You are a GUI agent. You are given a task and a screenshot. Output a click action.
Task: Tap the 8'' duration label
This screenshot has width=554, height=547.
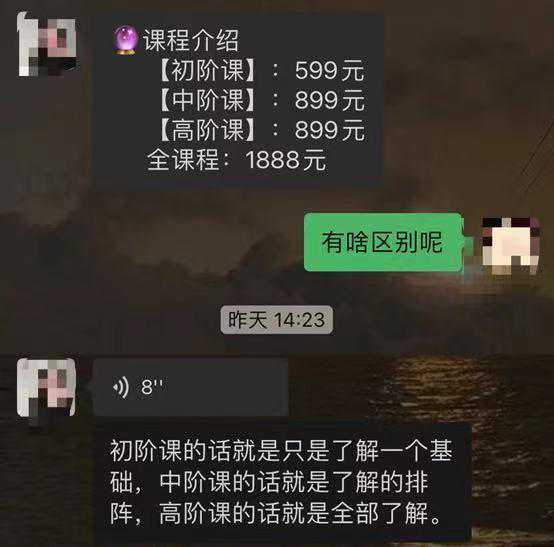click(152, 387)
